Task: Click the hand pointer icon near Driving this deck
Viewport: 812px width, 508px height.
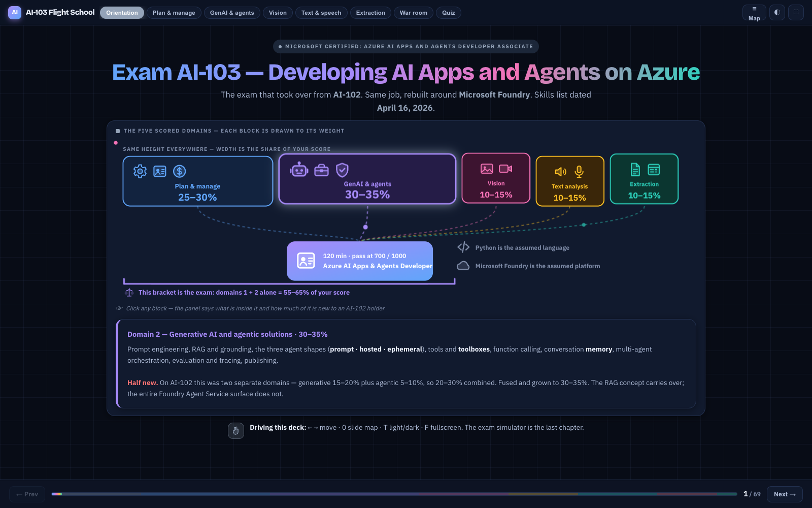Action: coord(236,431)
